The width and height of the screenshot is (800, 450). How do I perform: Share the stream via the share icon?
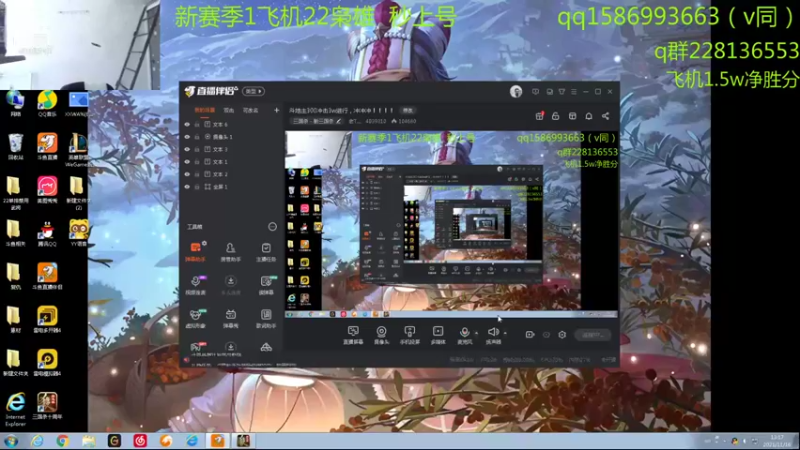[606, 116]
